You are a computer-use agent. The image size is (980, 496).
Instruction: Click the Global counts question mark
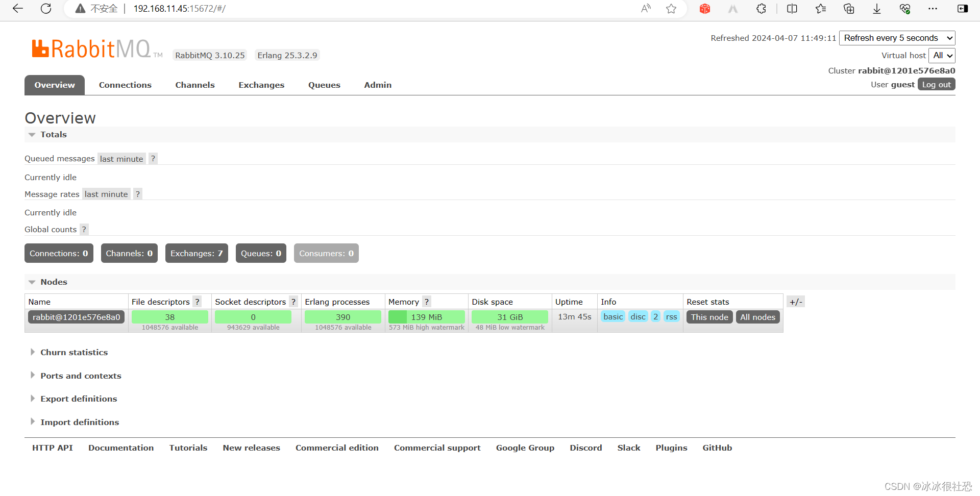(84, 229)
